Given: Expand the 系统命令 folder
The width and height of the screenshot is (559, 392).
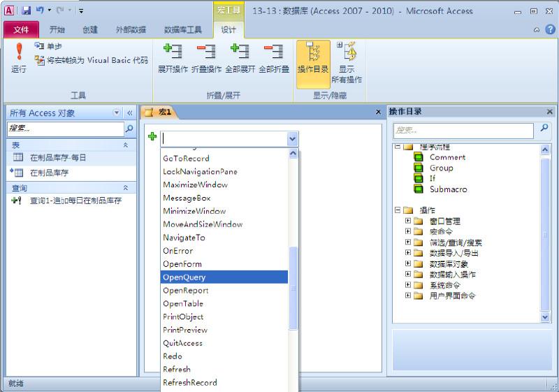Looking at the screenshot, I should pyautogui.click(x=408, y=284).
